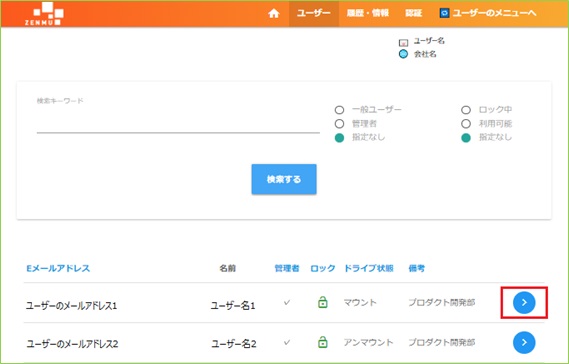Sort by 管理者 column header
Viewport: 569px width, 364px height.
coord(287,268)
